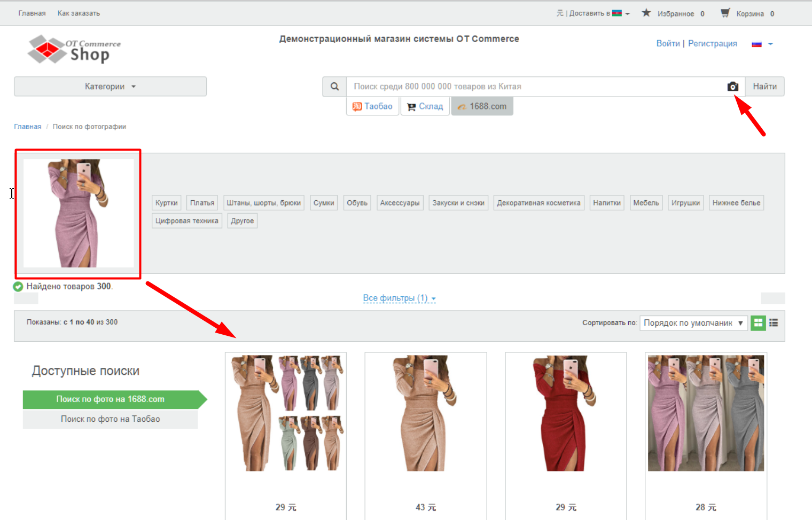Choose Поиск по фото на Таобао

110,419
